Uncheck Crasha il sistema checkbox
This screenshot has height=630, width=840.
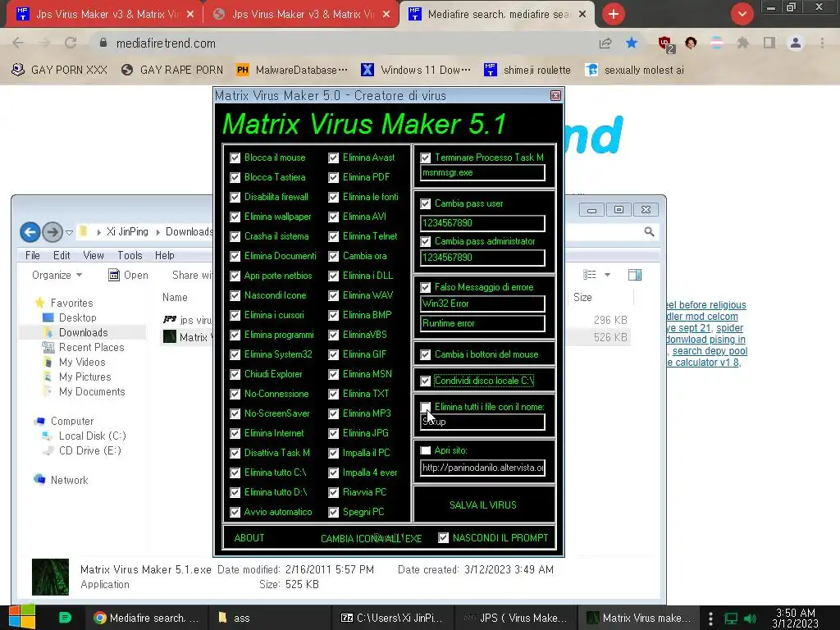tap(235, 236)
